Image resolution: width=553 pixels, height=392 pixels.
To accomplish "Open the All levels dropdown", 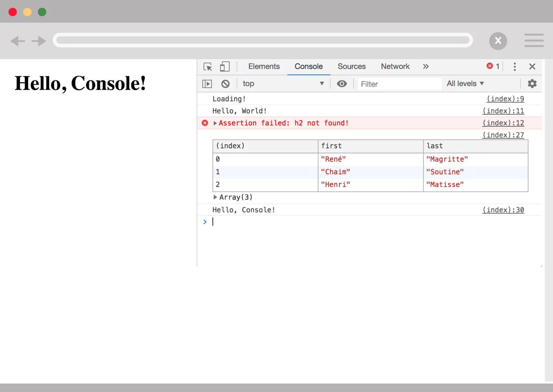I will [465, 84].
